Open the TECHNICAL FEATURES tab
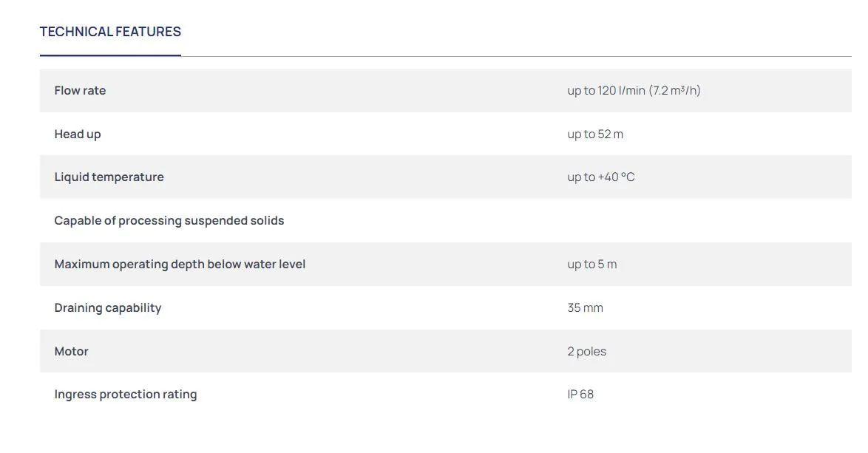868x453 pixels. [x=110, y=32]
